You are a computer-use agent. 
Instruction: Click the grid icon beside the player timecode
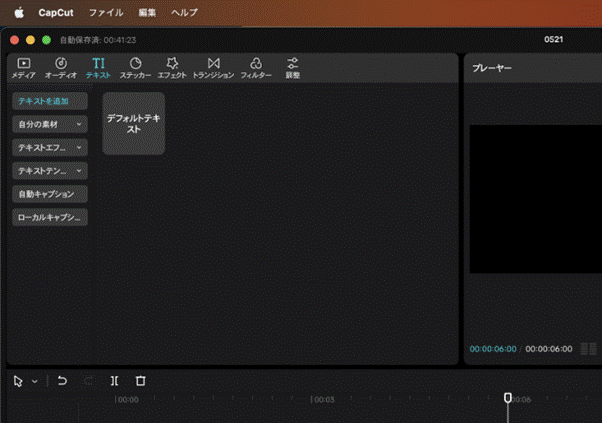pyautogui.click(x=589, y=349)
